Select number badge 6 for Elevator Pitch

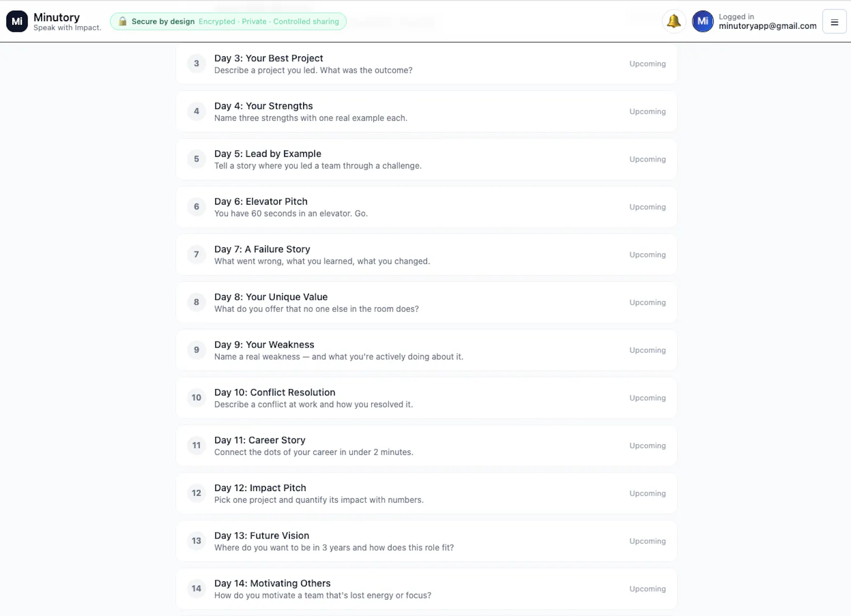[x=196, y=207]
